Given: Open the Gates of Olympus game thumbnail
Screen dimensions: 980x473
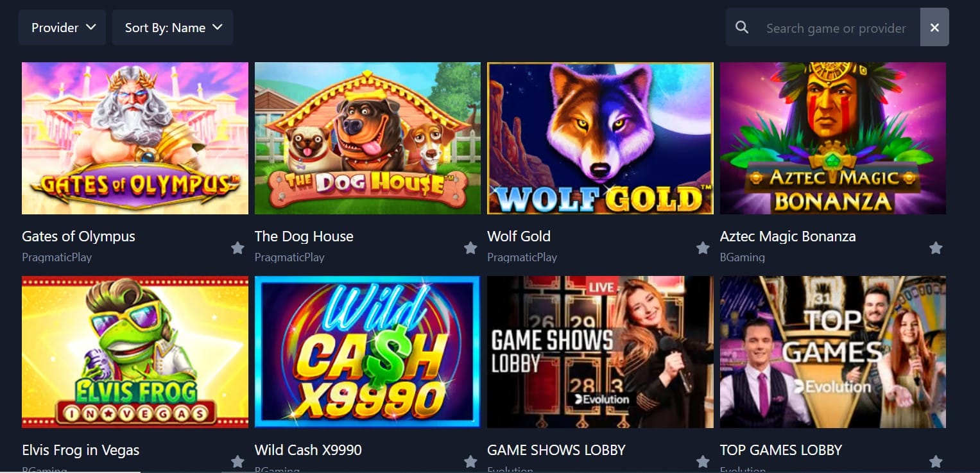Looking at the screenshot, I should pos(135,138).
